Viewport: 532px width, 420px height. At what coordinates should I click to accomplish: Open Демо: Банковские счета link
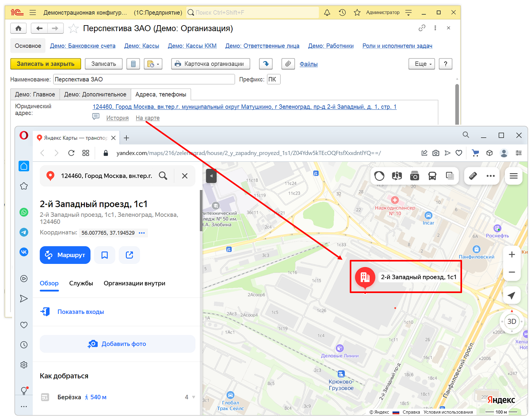pos(83,46)
